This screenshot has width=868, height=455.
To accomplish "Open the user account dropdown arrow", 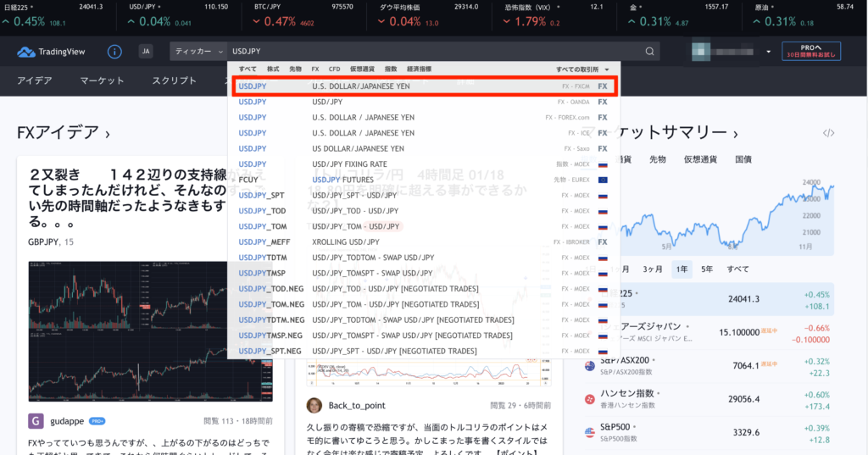I will (768, 52).
